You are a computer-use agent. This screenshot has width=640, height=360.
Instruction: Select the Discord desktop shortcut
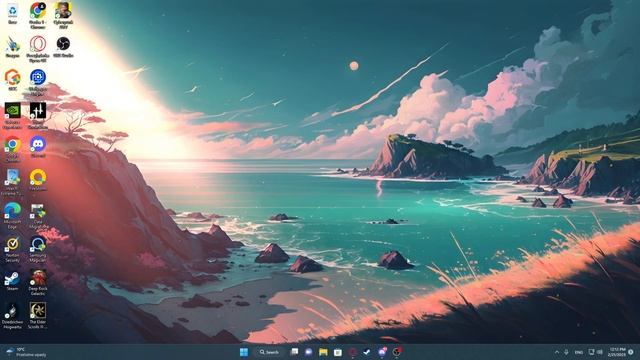click(x=38, y=147)
